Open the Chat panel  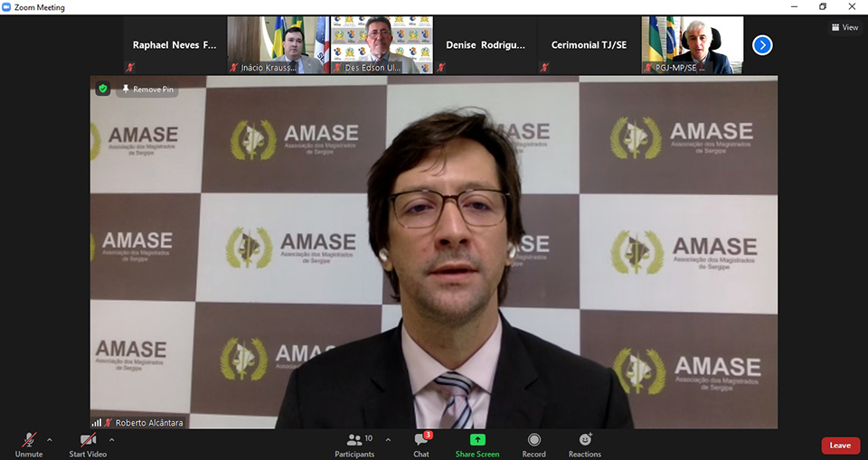[x=421, y=440]
